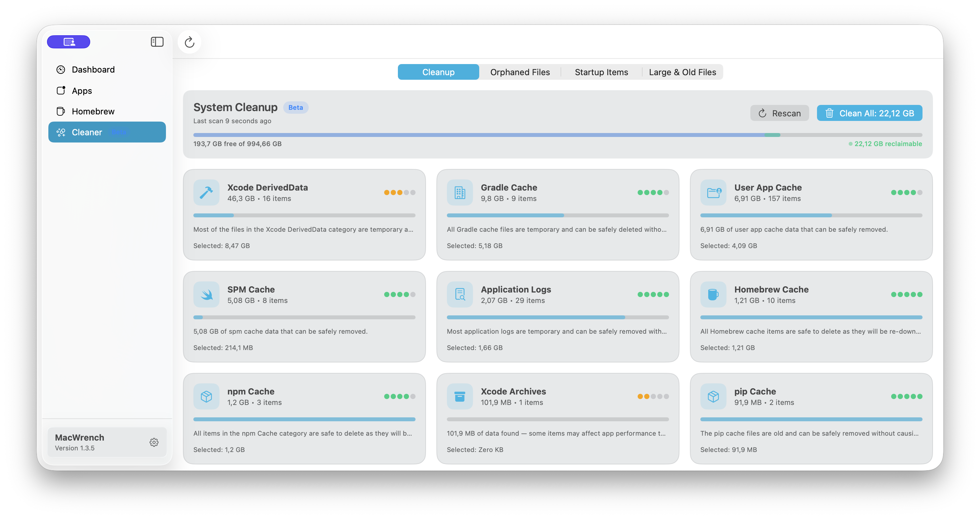Viewport: 980px width, 519px height.
Task: Open the pip Cache card
Action: click(811, 419)
